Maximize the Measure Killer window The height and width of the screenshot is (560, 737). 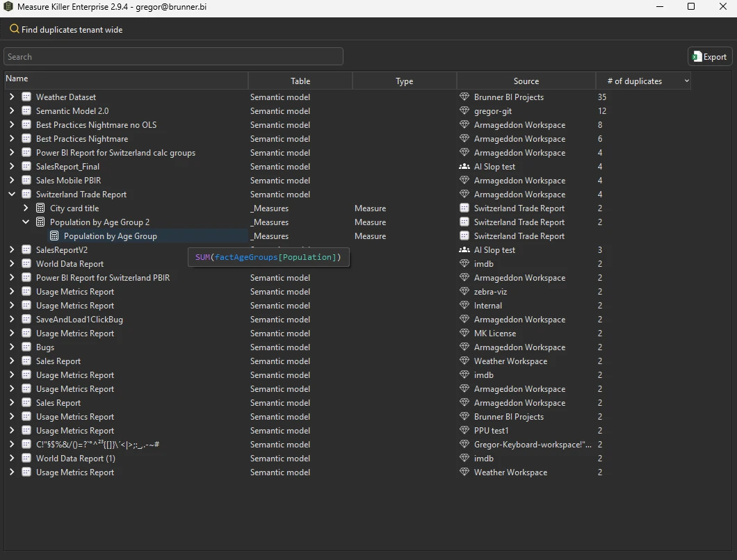[691, 6]
